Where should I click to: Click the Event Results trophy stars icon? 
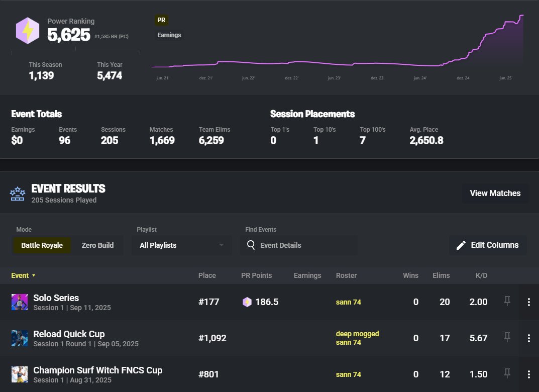pos(18,194)
